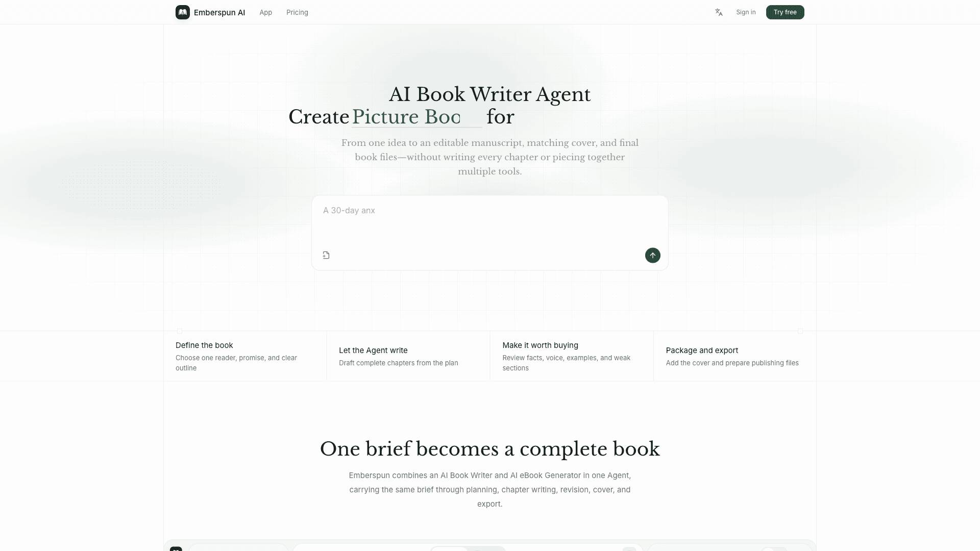Select the Define the book step

tap(245, 356)
